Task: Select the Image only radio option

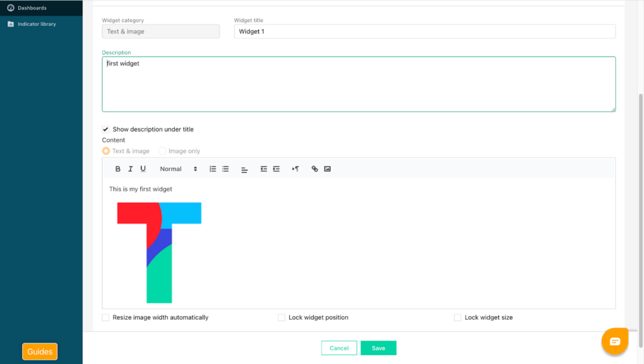Action: [x=163, y=151]
